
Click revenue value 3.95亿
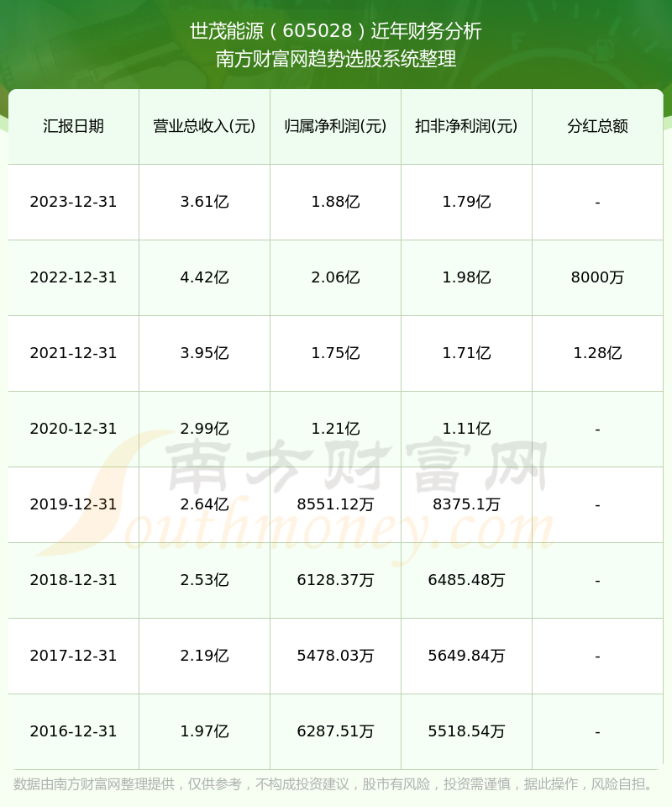(205, 353)
